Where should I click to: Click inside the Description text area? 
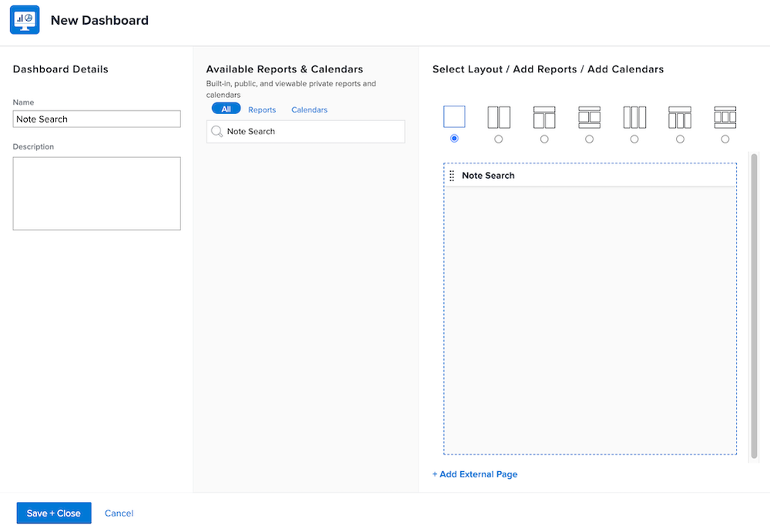tap(97, 194)
